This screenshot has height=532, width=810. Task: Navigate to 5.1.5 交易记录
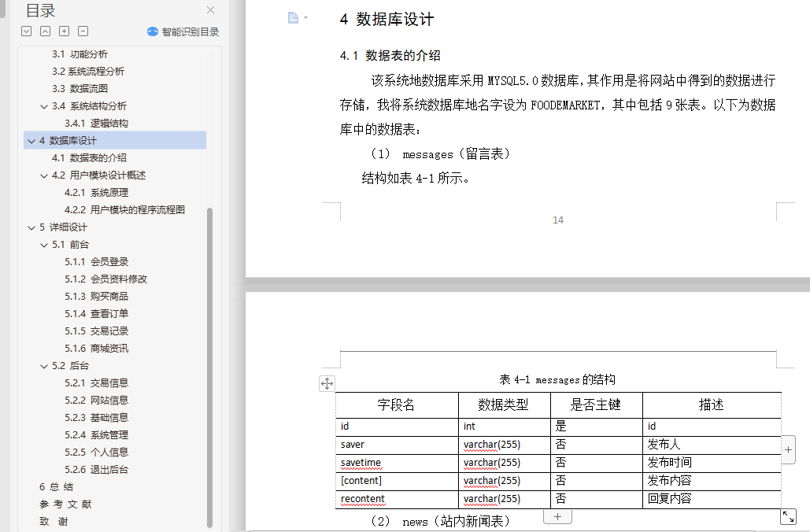pos(96,331)
